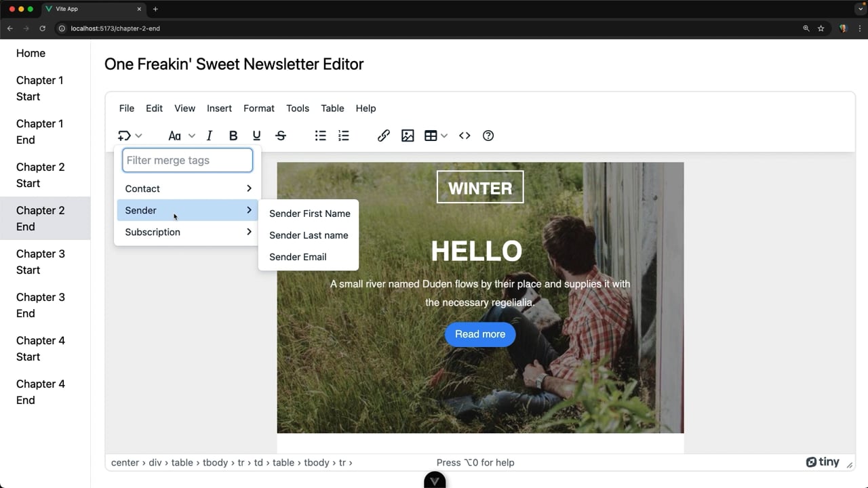Open the source code view
The height and width of the screenshot is (488, 868).
[x=465, y=136]
